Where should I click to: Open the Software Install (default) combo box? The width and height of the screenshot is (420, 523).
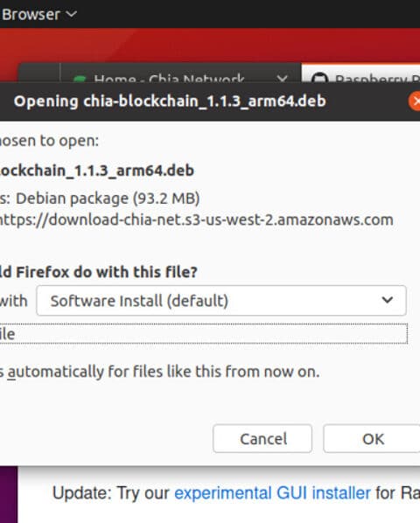click(x=221, y=301)
